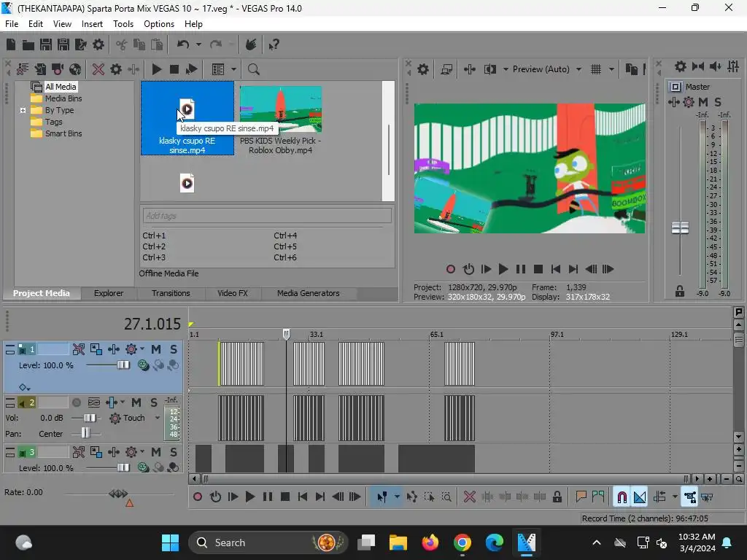Image resolution: width=747 pixels, height=560 pixels.
Task: Open the Tools menu
Action: [x=123, y=24]
